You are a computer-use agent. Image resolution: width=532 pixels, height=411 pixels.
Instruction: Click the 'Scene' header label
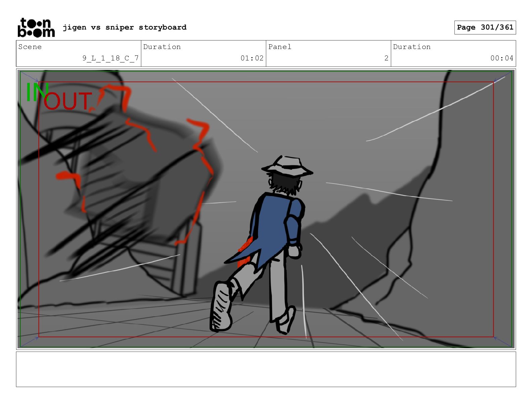click(x=30, y=47)
